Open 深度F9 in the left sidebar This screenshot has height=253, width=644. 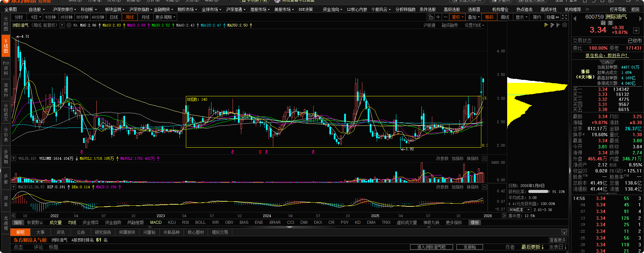coord(6,90)
